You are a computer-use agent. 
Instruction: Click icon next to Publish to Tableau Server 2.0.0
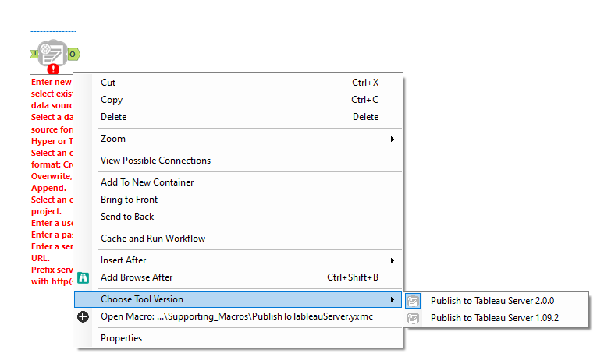point(413,301)
